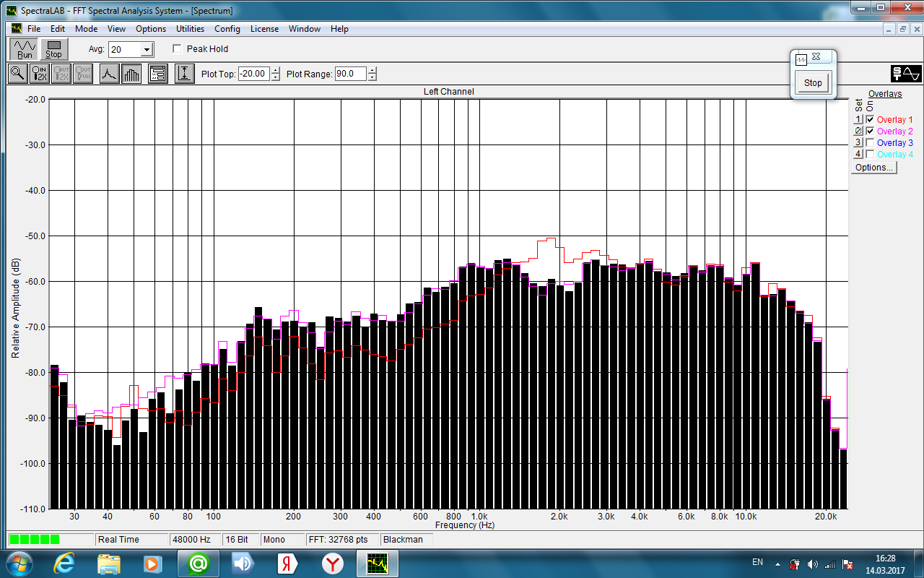Click the vertical auto-scale amplitude icon
Viewport: 924px width, 578px height.
click(x=184, y=74)
